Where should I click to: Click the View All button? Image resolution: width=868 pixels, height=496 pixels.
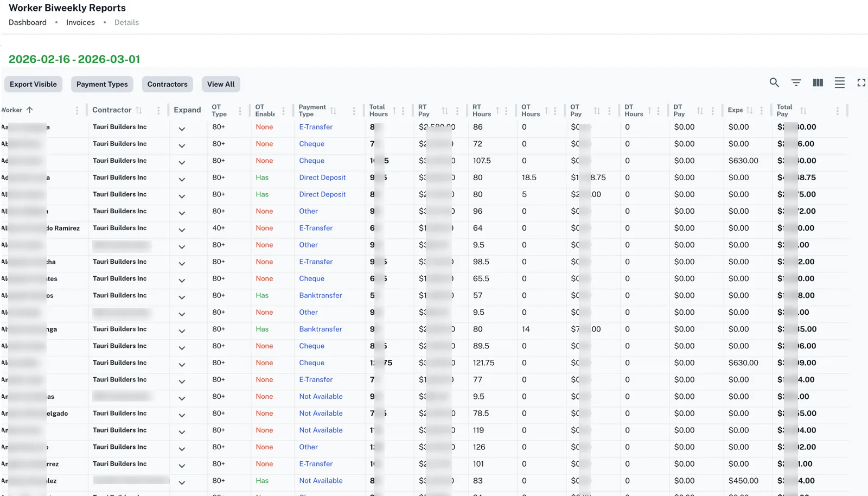(x=221, y=84)
